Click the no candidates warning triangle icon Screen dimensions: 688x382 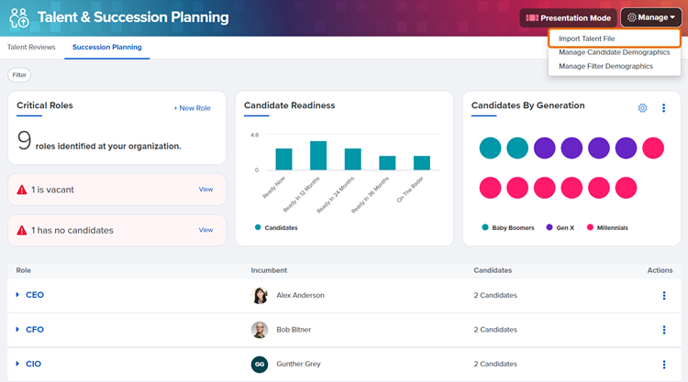[22, 230]
